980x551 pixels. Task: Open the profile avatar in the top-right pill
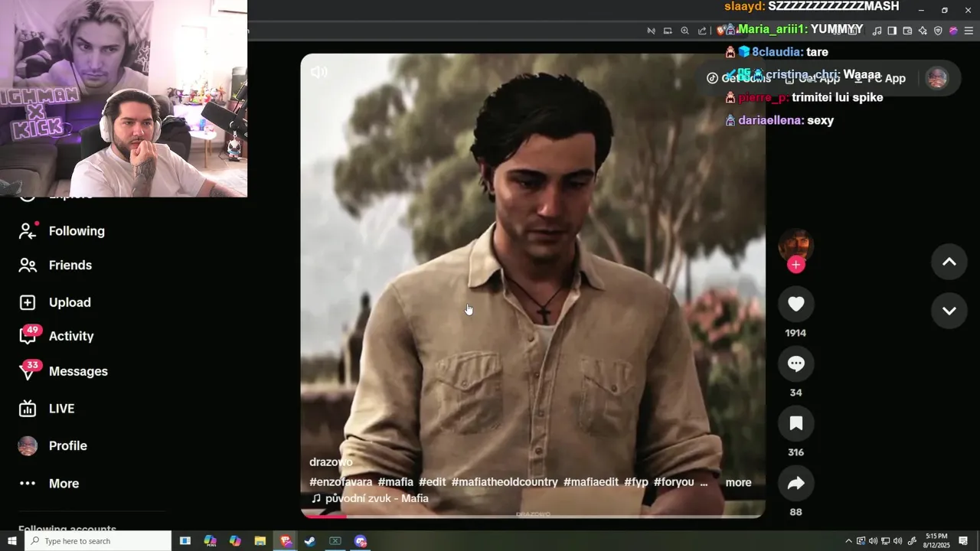click(937, 78)
